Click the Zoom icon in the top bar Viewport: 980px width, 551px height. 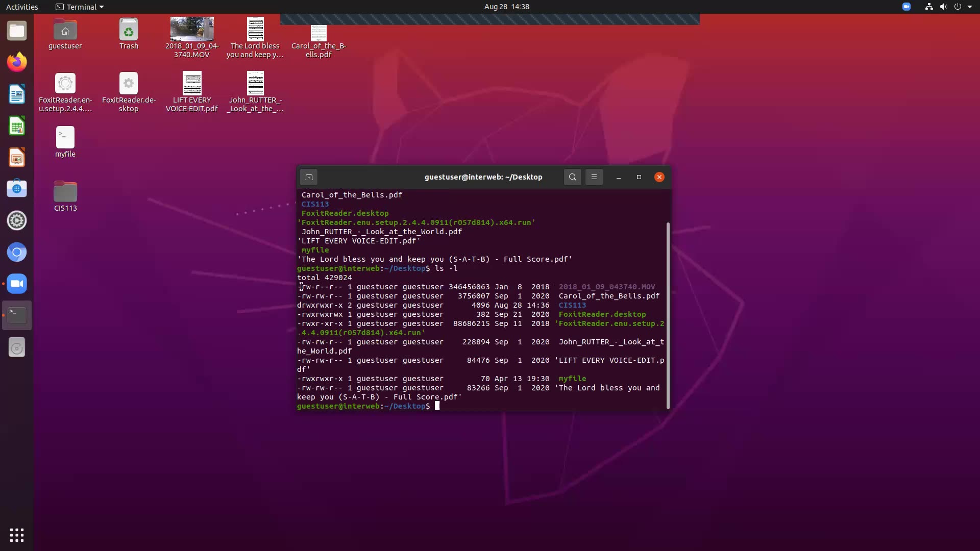[906, 7]
